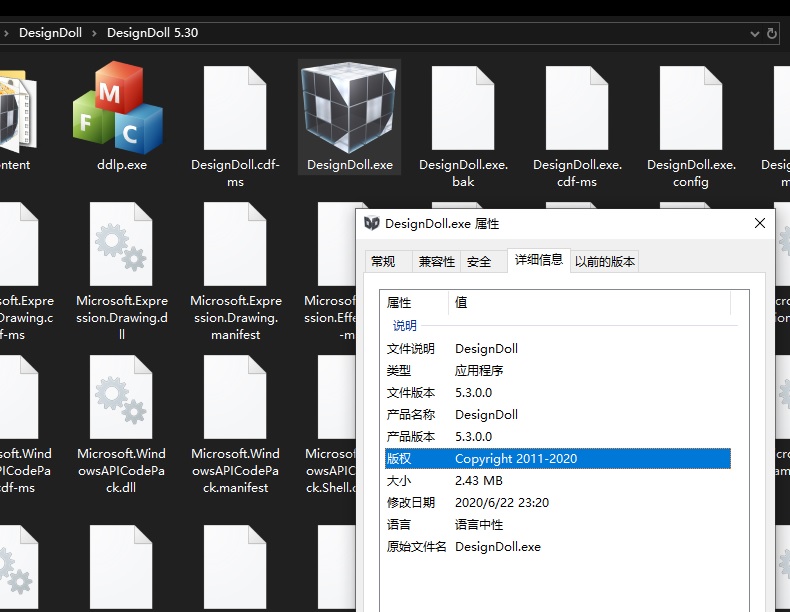Select Microsoft.WindowsAPICodePack.dll gear icon
790x612 pixels.
point(121,397)
